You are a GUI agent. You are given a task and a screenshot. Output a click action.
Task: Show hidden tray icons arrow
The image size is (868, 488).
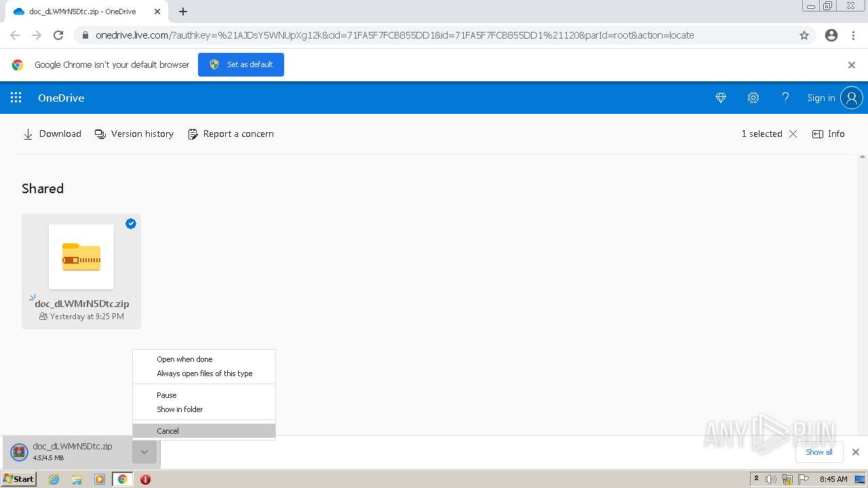(756, 479)
